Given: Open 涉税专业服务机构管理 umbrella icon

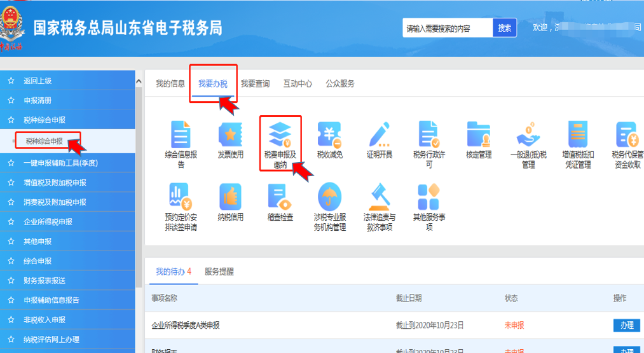Looking at the screenshot, I should pyautogui.click(x=329, y=197).
